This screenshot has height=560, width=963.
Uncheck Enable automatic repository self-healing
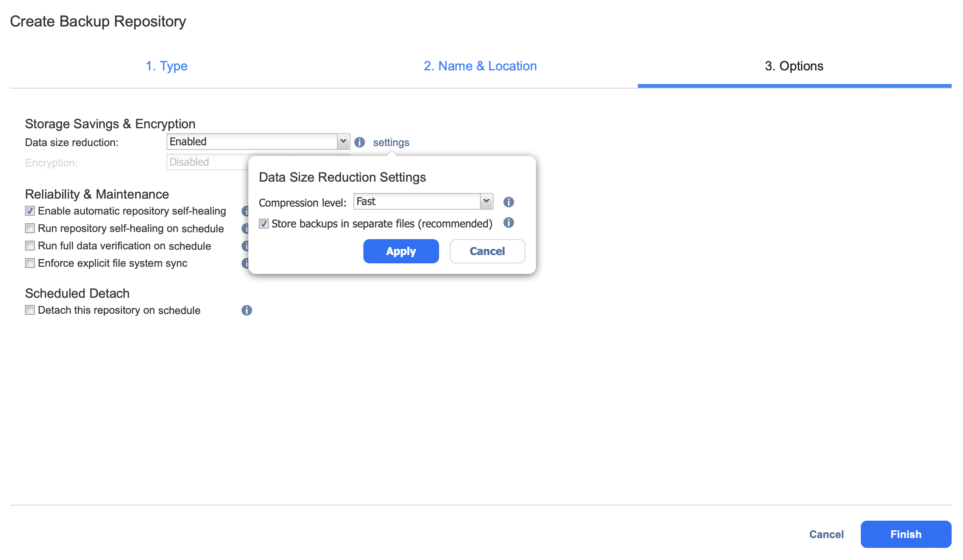30,211
